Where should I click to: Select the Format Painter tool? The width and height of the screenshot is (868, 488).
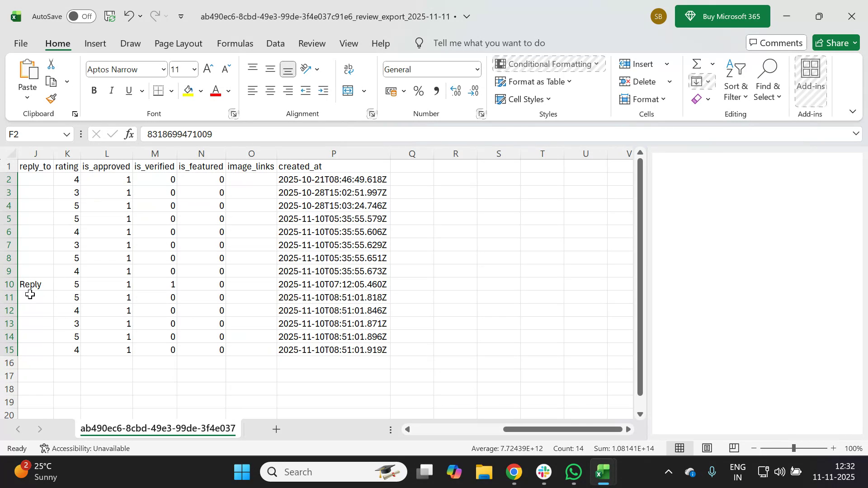point(51,99)
